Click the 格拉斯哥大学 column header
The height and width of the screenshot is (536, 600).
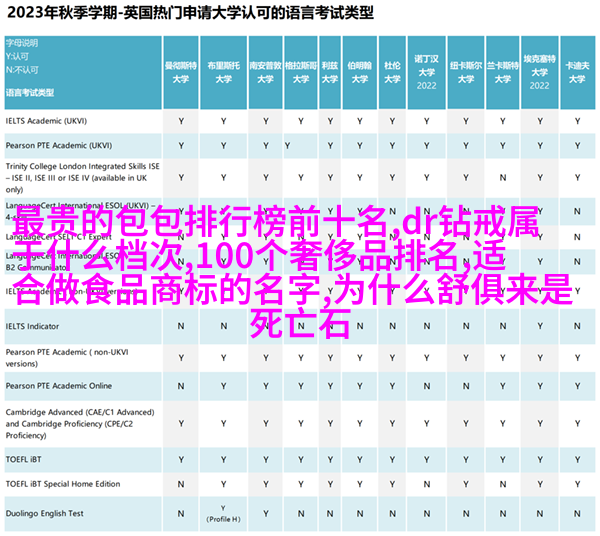[x=301, y=72]
